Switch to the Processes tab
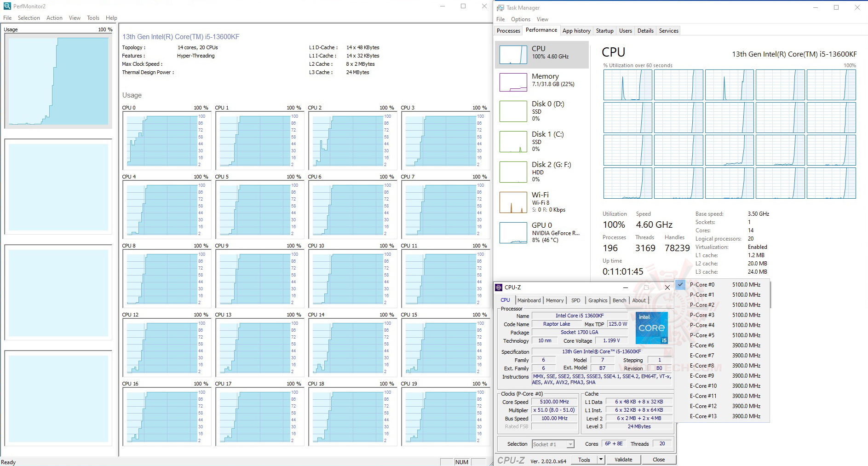The height and width of the screenshot is (466, 868). [x=508, y=31]
